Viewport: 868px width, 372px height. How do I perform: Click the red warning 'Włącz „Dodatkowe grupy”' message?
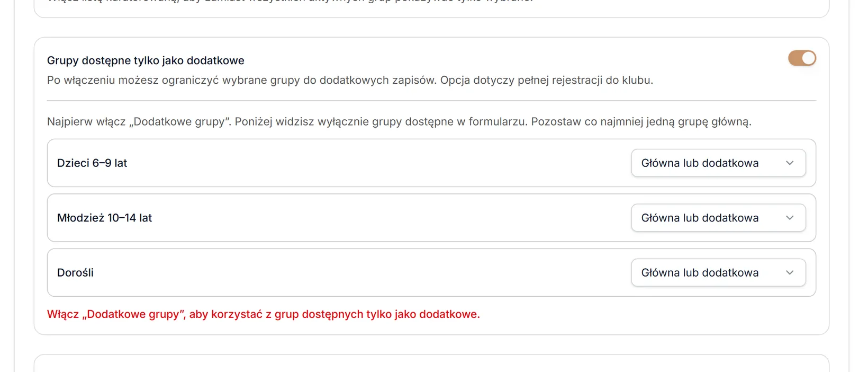[264, 314]
